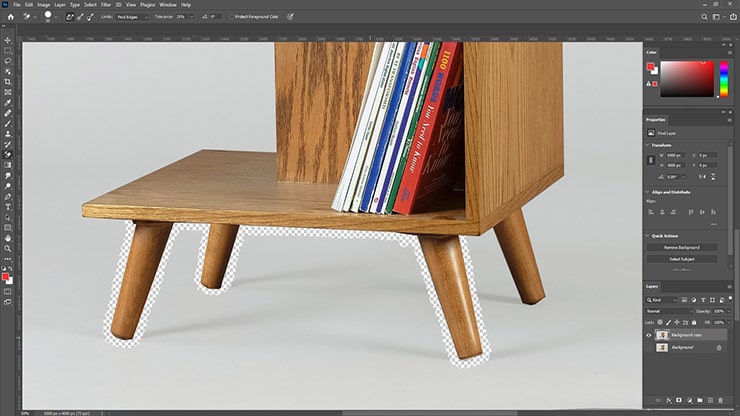The height and width of the screenshot is (416, 740).
Task: Open the Window menu
Action: point(166,5)
